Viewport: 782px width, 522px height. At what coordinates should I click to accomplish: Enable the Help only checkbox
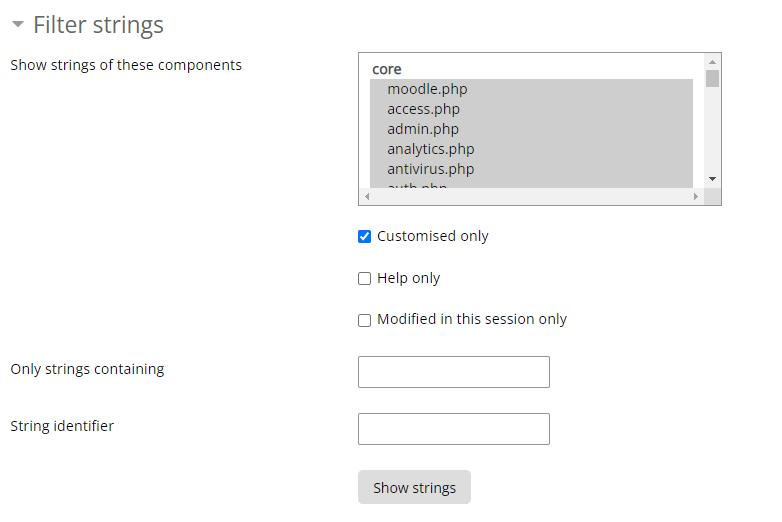click(365, 279)
